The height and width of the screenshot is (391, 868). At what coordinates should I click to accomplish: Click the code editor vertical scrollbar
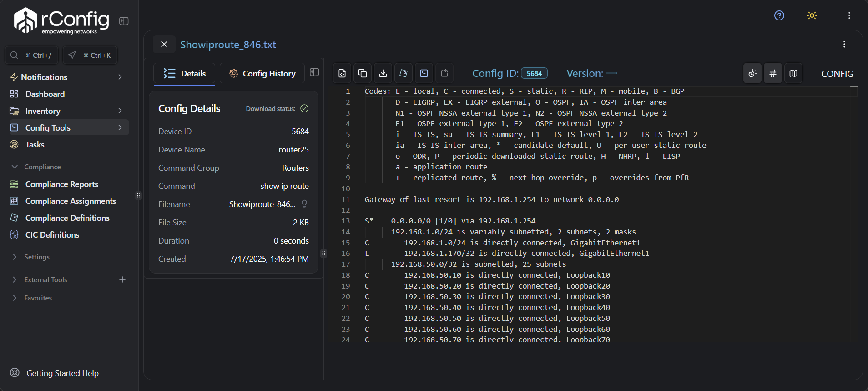tap(854, 214)
